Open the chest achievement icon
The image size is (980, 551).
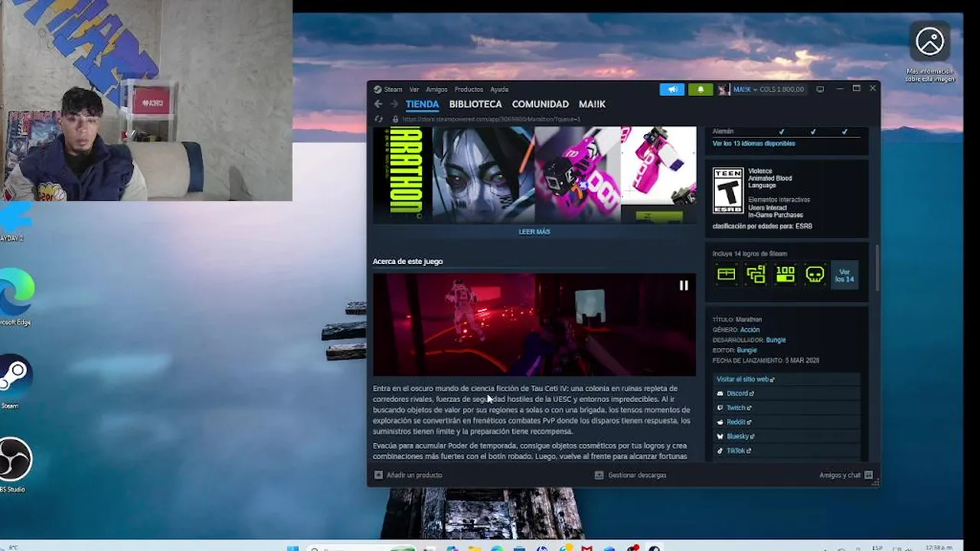[726, 274]
